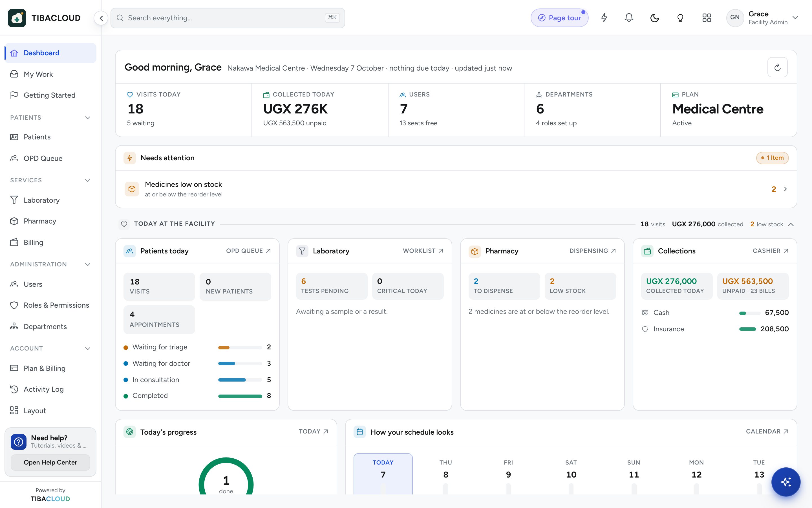This screenshot has width=812, height=508.
Task: Click the Laboratory card funnel icon
Action: point(302,251)
